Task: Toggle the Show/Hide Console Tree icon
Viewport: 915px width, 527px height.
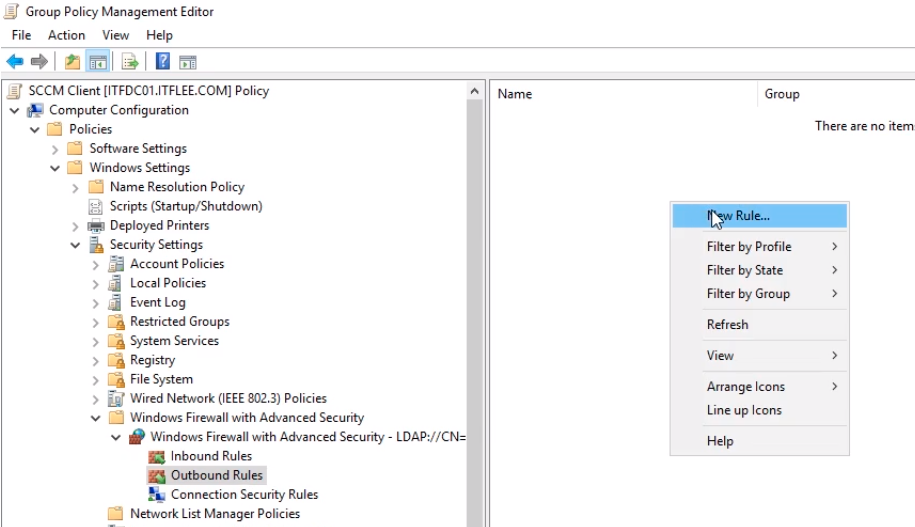Action: (x=98, y=61)
